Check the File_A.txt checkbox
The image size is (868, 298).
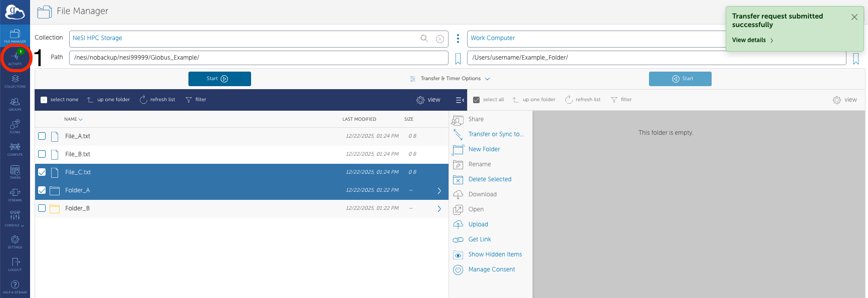click(42, 136)
